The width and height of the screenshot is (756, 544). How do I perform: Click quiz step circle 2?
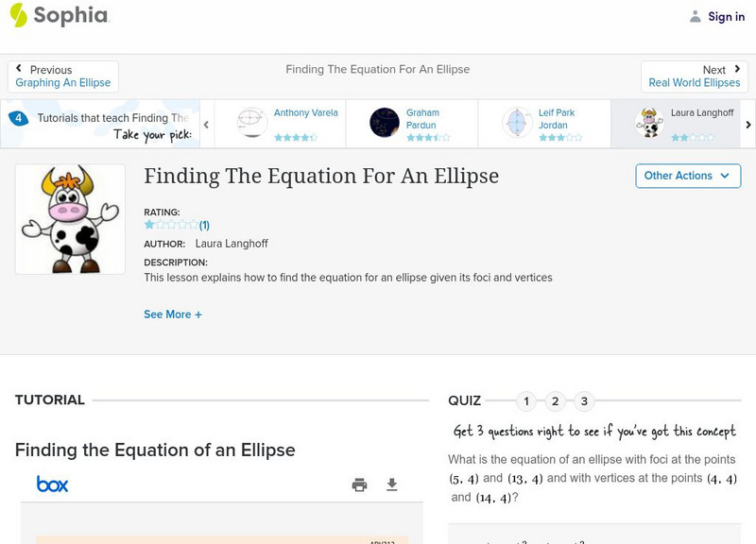click(556, 400)
